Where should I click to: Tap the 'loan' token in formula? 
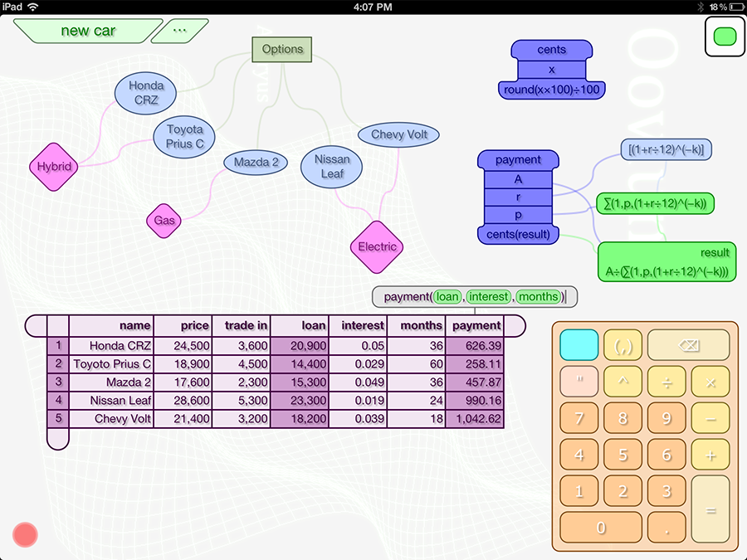coord(447,297)
